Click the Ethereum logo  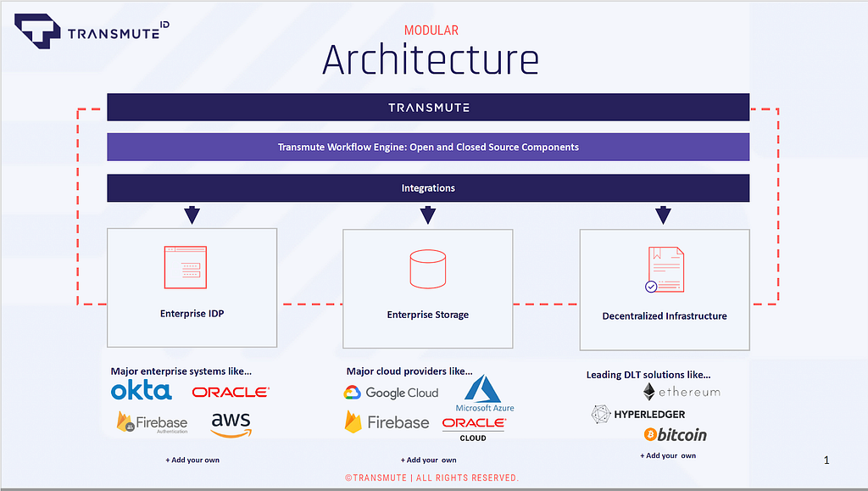click(x=682, y=392)
